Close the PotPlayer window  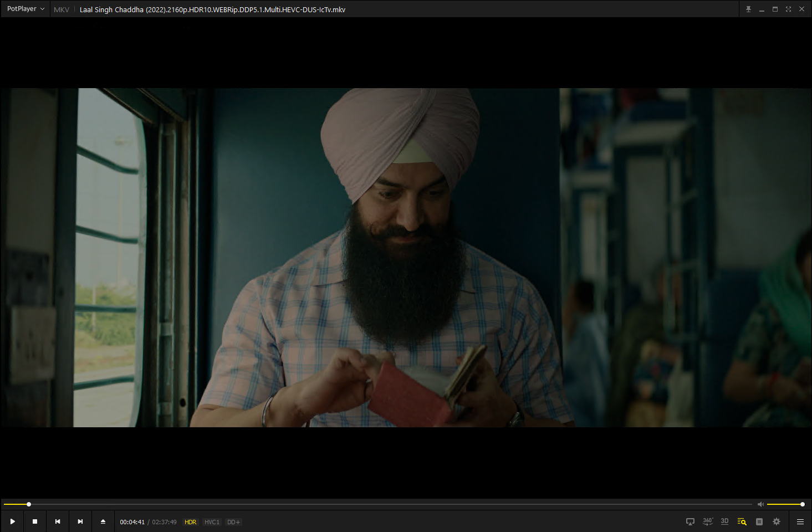click(801, 9)
